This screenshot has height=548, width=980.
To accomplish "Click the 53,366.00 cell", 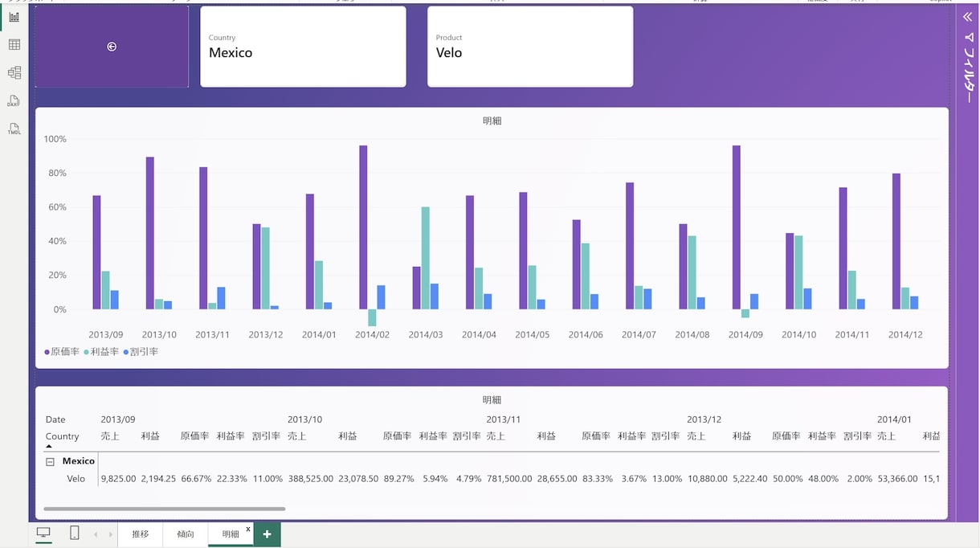I will pos(897,479).
